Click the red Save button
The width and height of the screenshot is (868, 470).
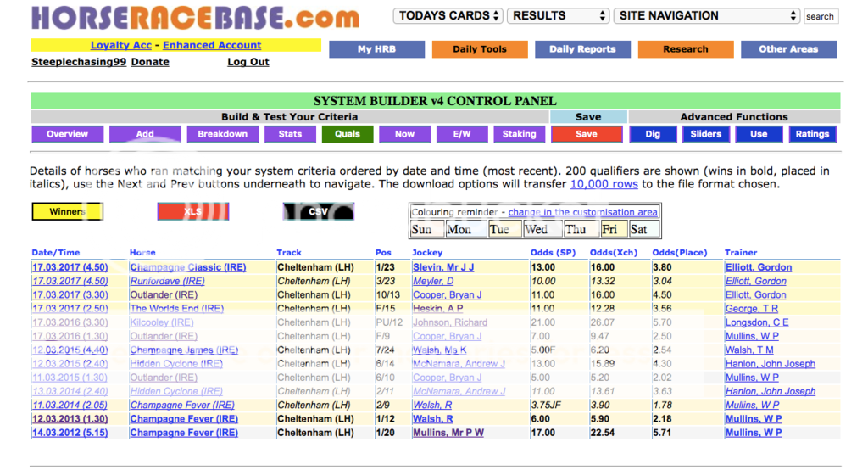pos(587,134)
